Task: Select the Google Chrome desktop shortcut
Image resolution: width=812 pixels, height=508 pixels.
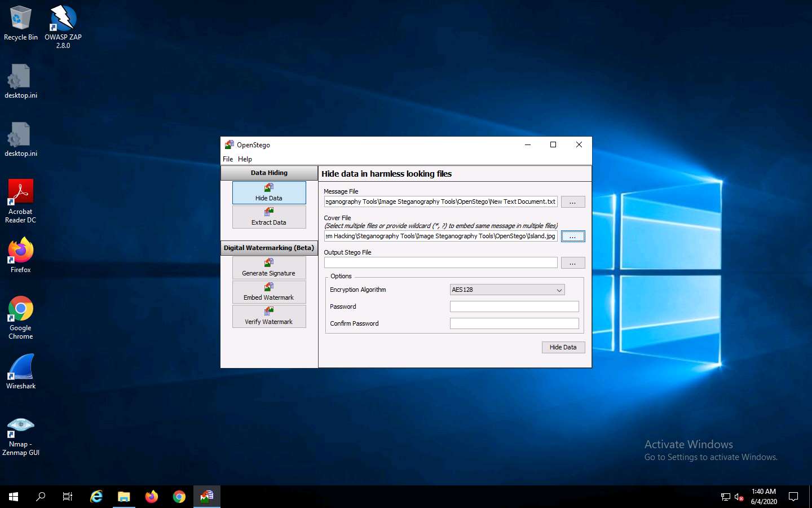Action: 21,318
